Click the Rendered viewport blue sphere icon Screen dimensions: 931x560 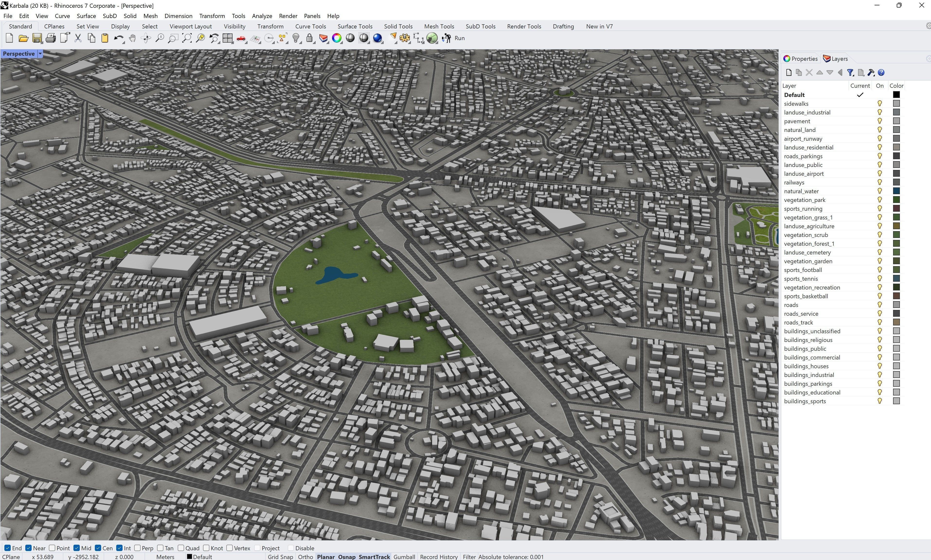(x=377, y=38)
